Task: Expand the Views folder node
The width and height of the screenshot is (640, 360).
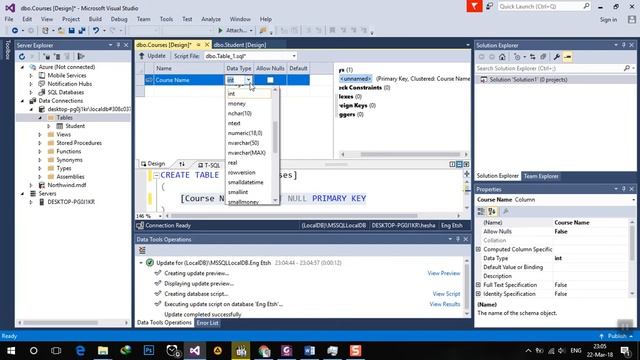Action: (40, 134)
